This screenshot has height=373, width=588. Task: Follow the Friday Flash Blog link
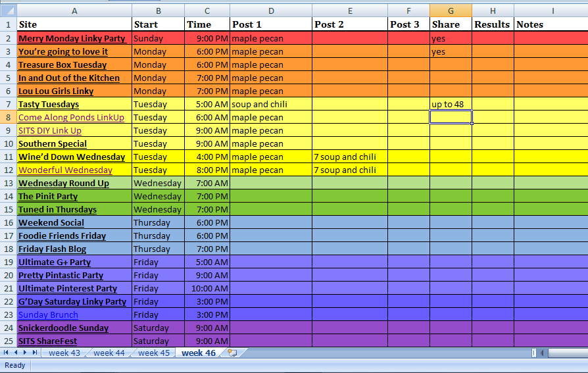53,249
